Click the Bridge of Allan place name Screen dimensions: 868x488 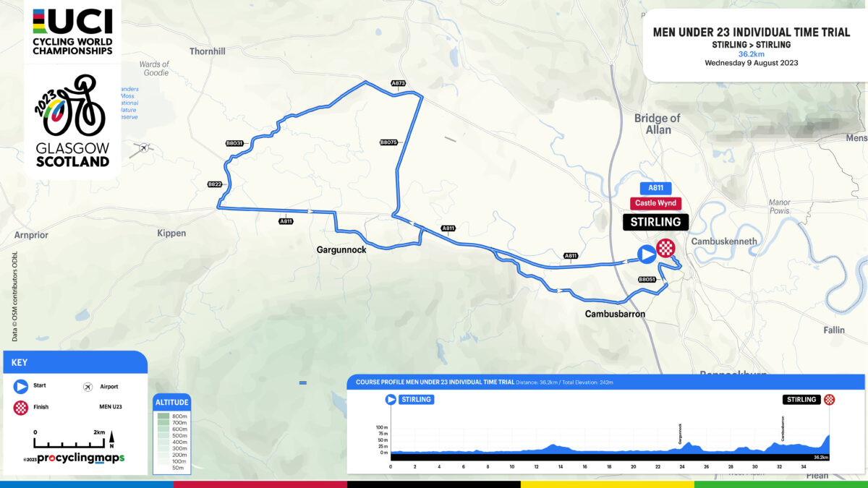point(657,124)
